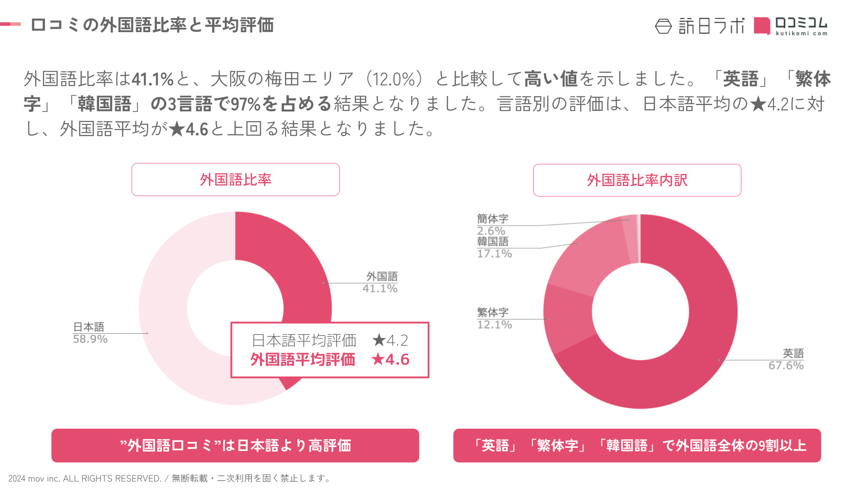Click the 訪日ラボ hexagon logo icon
868x489 pixels.
[x=663, y=26]
